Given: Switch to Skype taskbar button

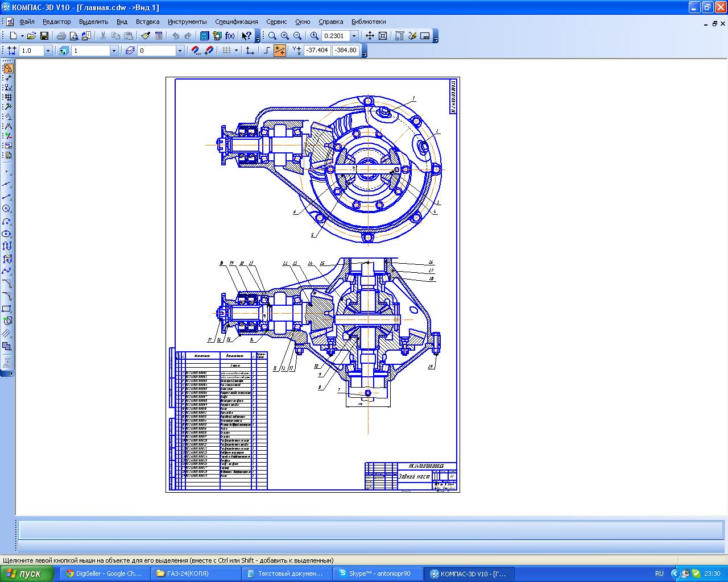Looking at the screenshot, I should (x=378, y=573).
